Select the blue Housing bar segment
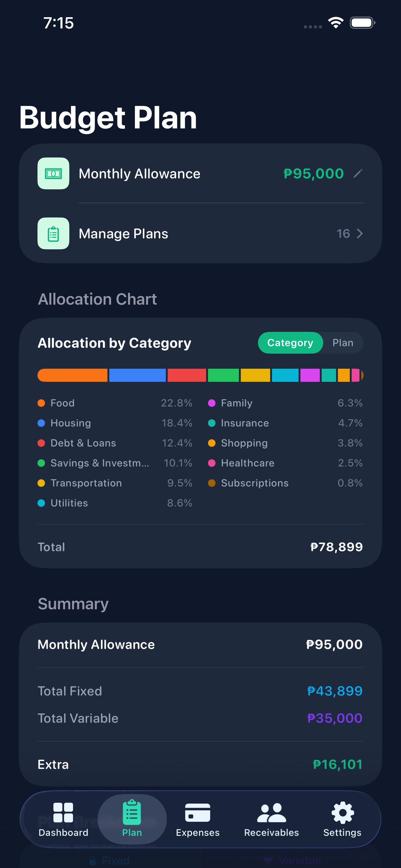This screenshot has width=401, height=868. pos(137,375)
